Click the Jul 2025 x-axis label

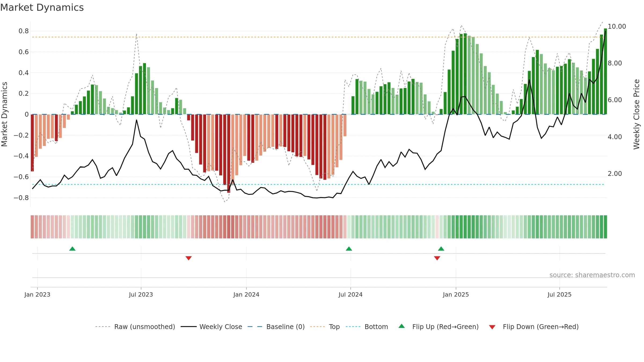[559, 294]
